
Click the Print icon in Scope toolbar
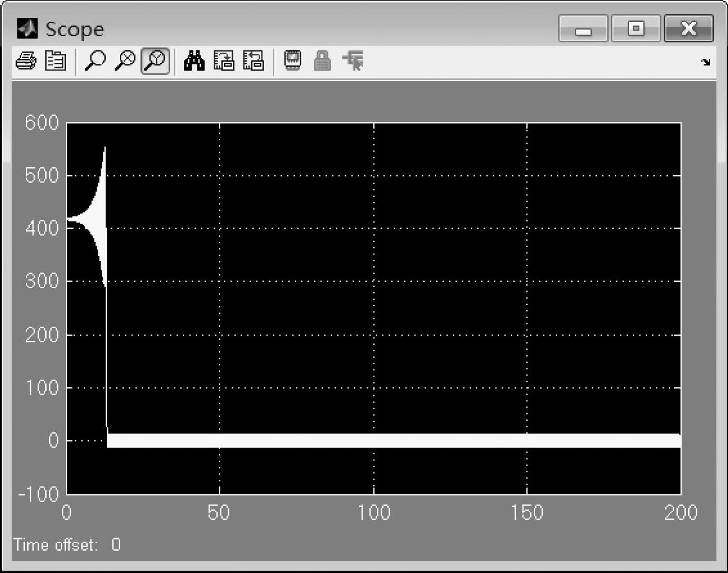(x=25, y=61)
